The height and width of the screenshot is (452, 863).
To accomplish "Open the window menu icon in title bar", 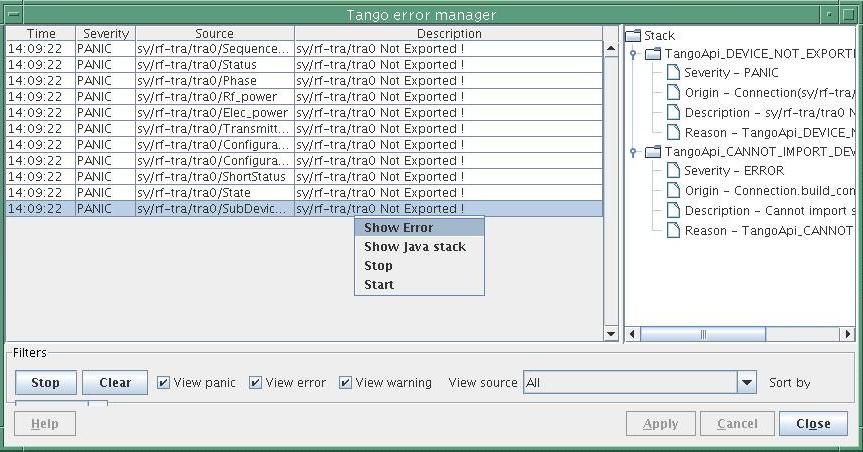I will 15,14.
